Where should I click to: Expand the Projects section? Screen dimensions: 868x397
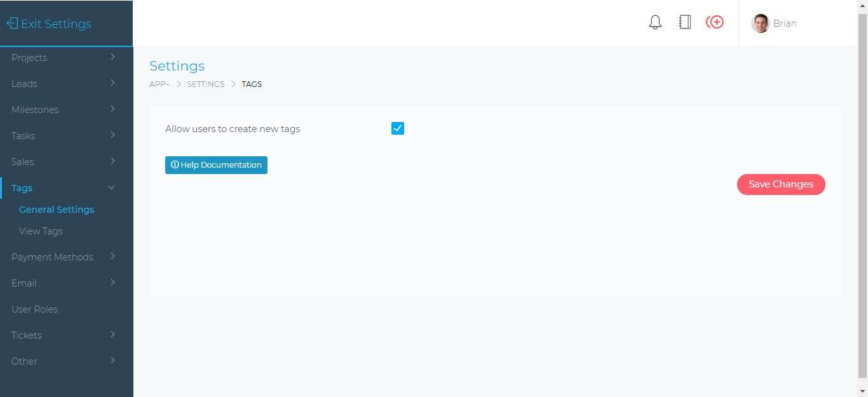click(29, 57)
